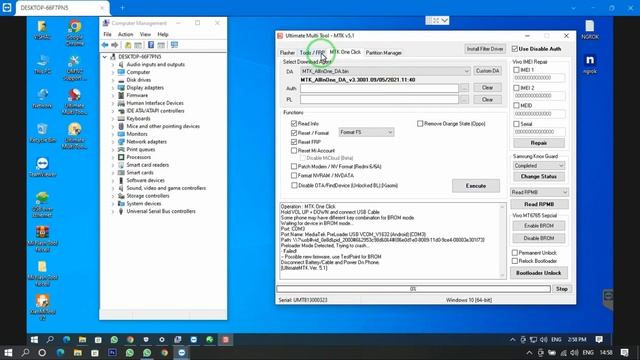Expand Universal Serial Bus controllers node
The image size is (640, 360).
pos(113,211)
